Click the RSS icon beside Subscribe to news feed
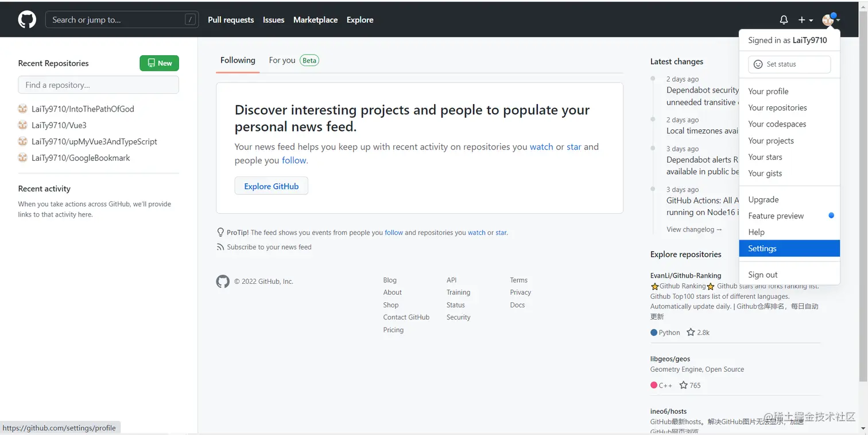This screenshot has height=435, width=868. point(220,247)
